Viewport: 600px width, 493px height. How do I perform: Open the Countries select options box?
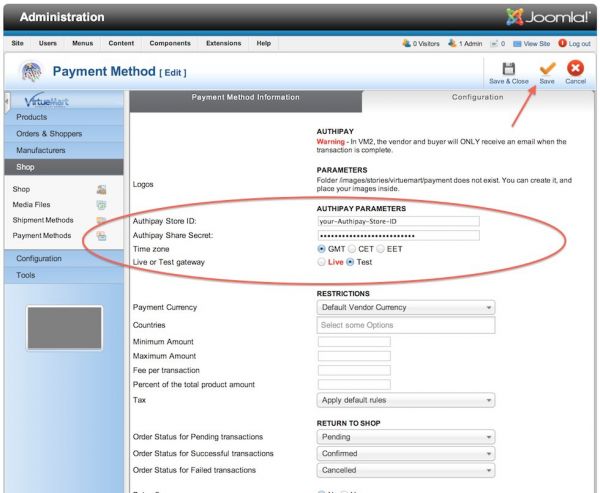406,325
